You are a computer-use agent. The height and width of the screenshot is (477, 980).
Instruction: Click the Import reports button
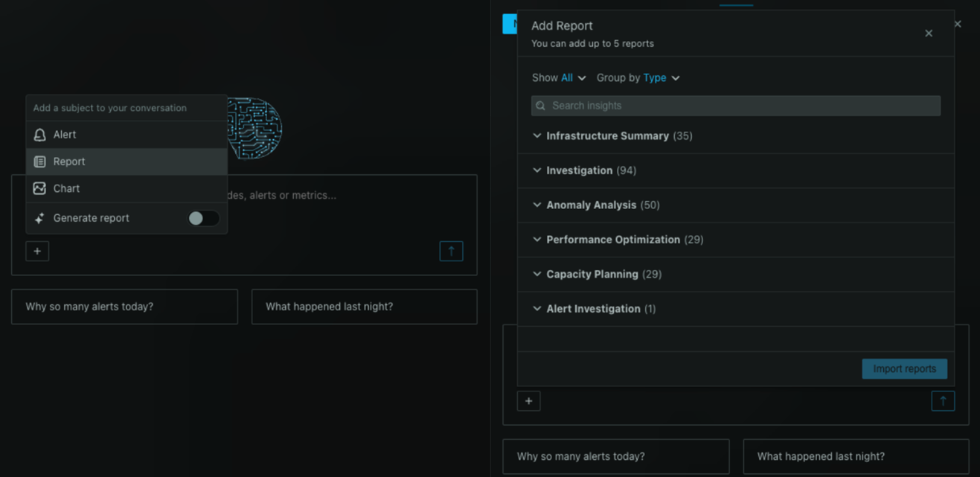tap(904, 368)
